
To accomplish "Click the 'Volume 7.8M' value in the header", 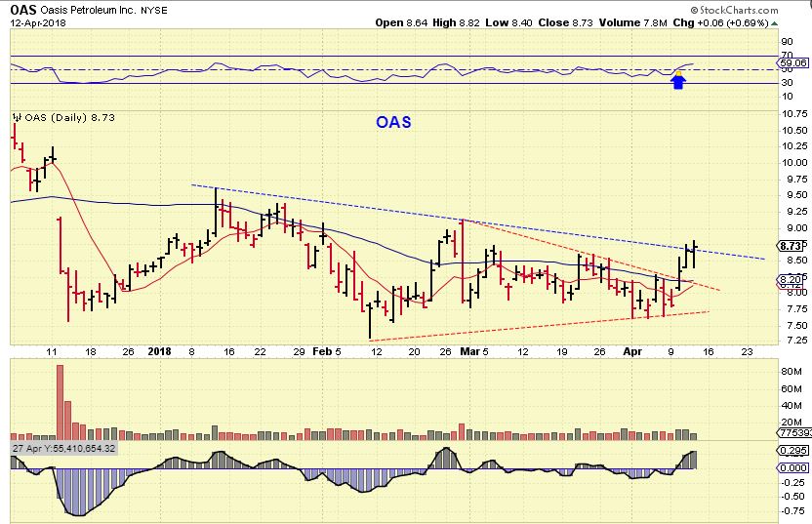I will 632,22.
